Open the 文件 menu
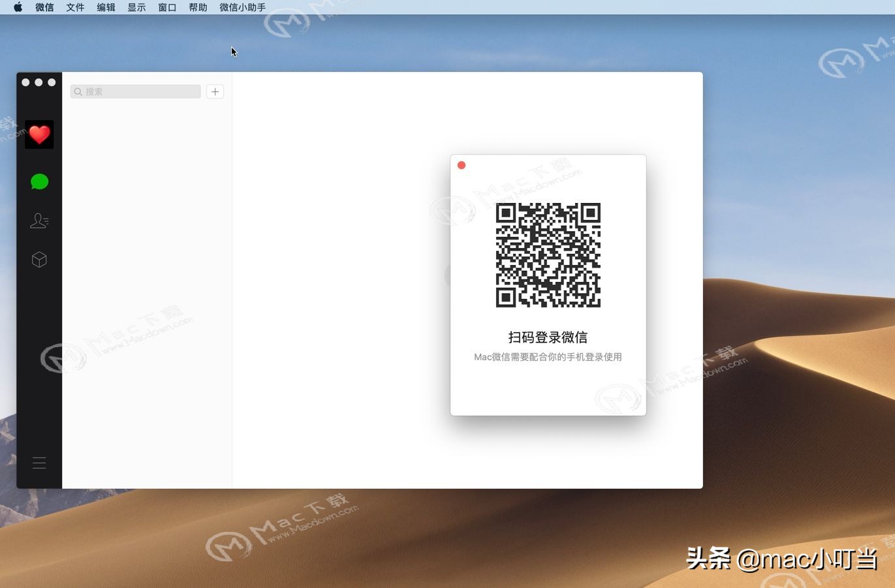Image resolution: width=895 pixels, height=588 pixels. (x=75, y=7)
